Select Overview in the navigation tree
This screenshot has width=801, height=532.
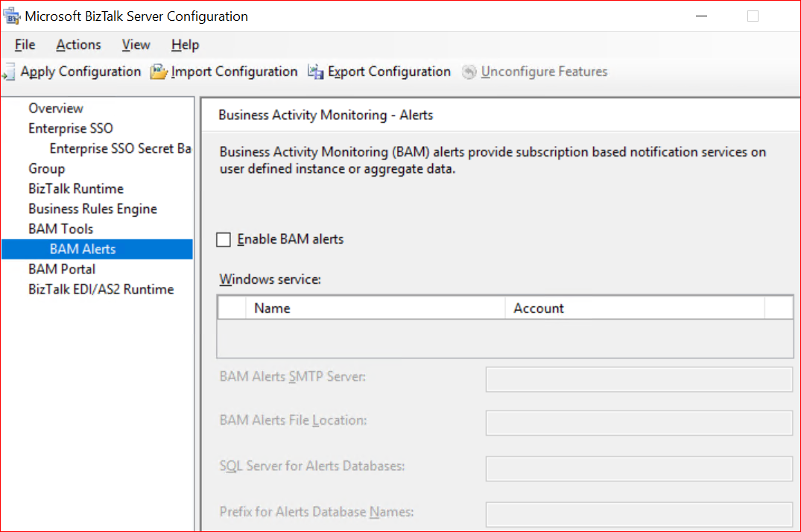(56, 108)
